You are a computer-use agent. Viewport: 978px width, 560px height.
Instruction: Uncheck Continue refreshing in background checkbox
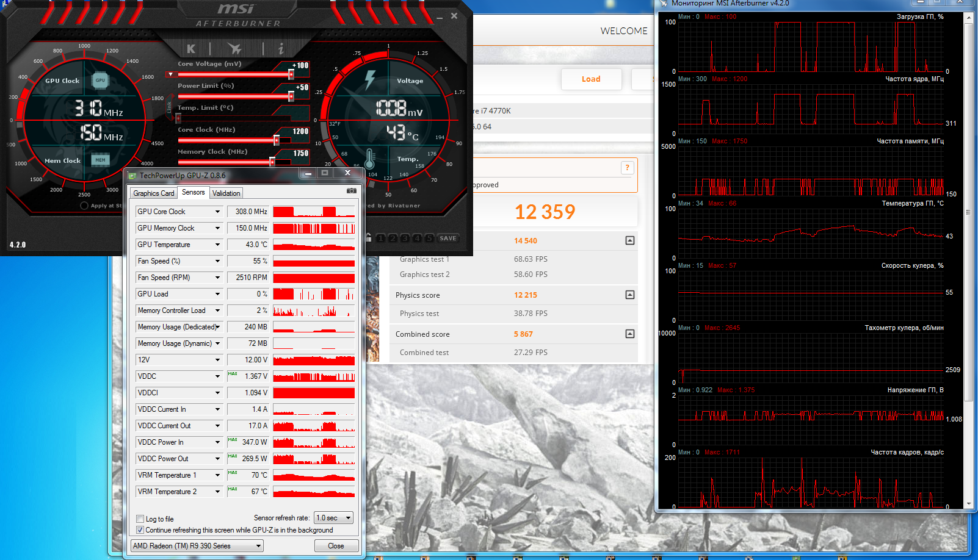(x=140, y=530)
